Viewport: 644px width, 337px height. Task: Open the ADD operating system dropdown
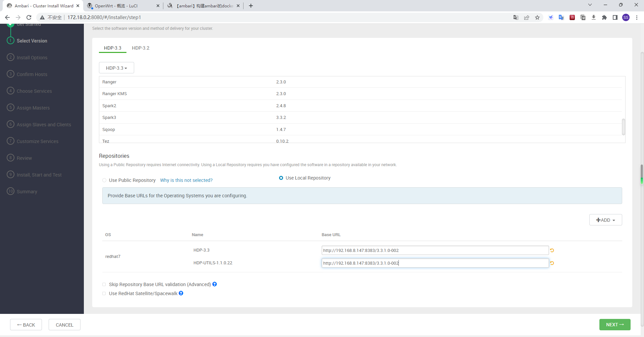click(605, 220)
